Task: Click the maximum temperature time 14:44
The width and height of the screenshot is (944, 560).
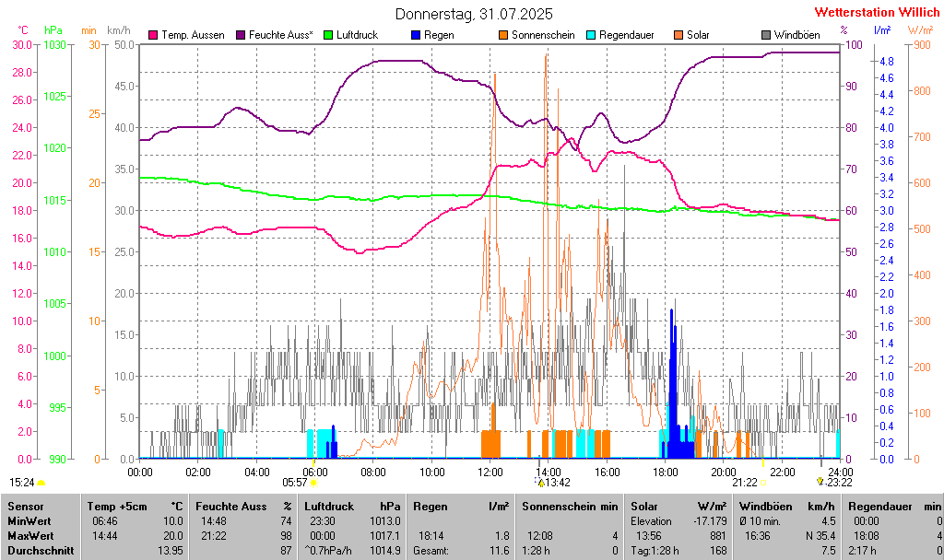Action: point(105,535)
